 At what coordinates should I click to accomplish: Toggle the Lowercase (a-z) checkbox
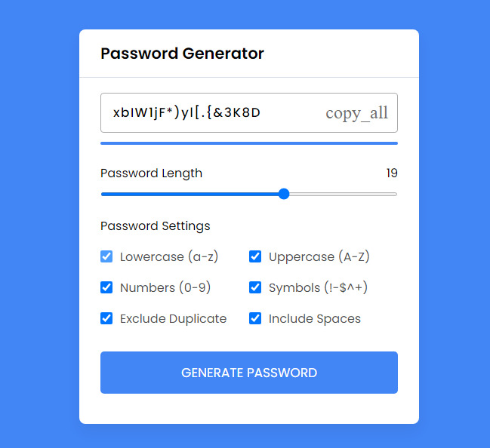click(x=106, y=256)
